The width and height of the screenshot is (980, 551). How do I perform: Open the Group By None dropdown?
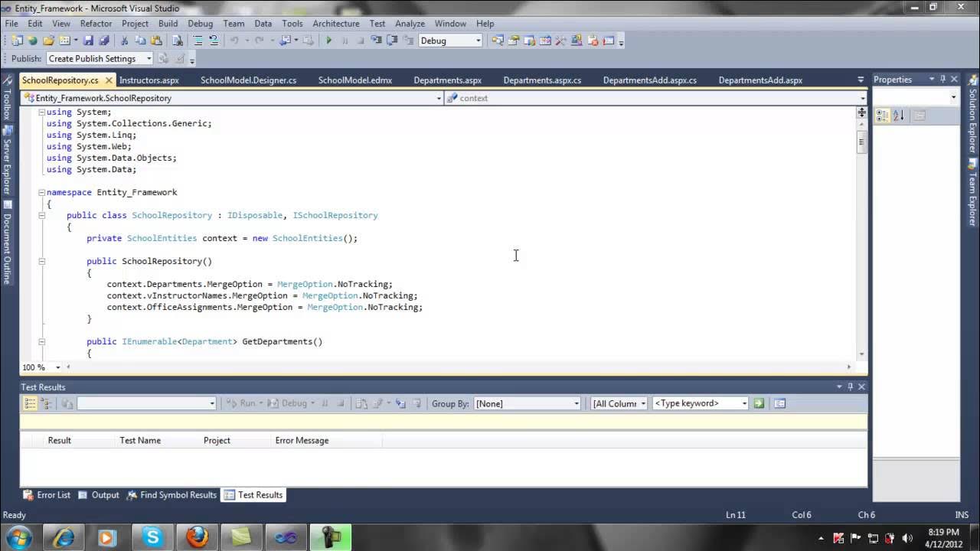(577, 403)
